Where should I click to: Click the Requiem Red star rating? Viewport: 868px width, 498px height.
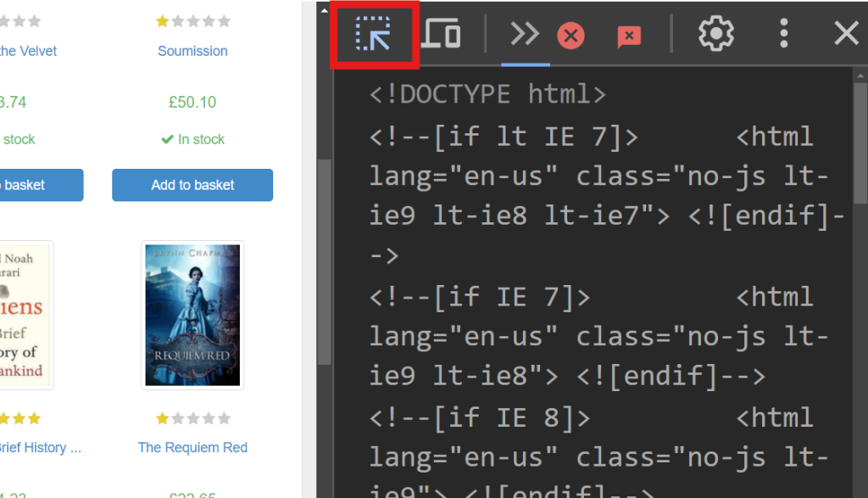coord(192,418)
